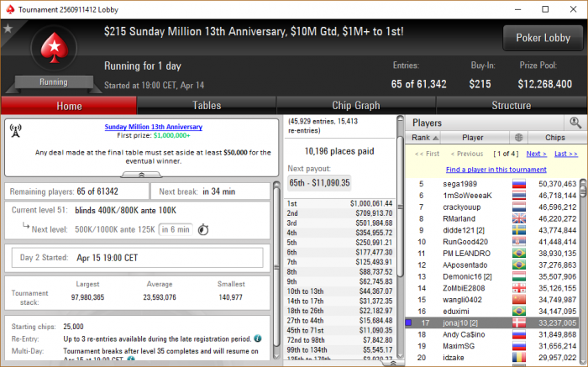This screenshot has width=588, height=367.
Task: Open the Structure tab
Action: (511, 106)
